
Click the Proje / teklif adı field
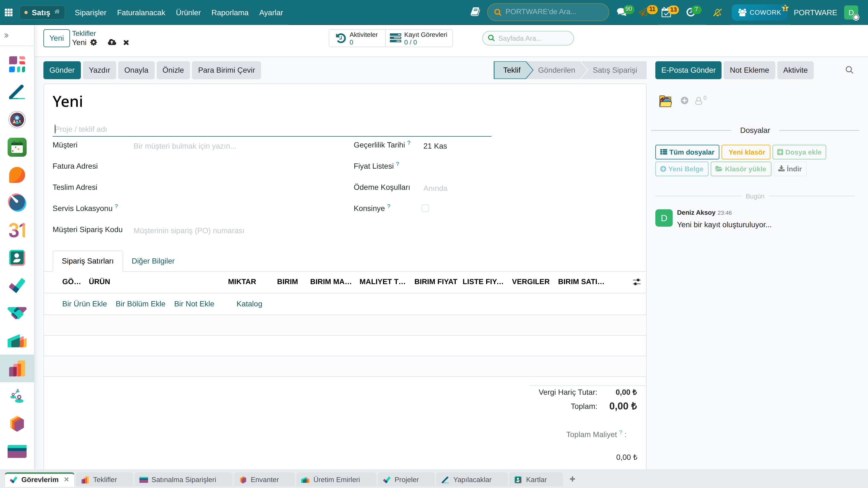coord(272,129)
